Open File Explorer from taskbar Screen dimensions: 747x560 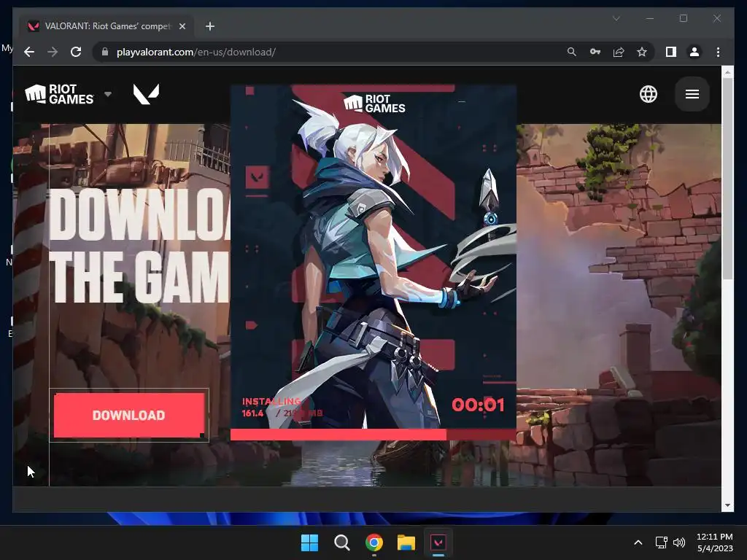click(406, 542)
